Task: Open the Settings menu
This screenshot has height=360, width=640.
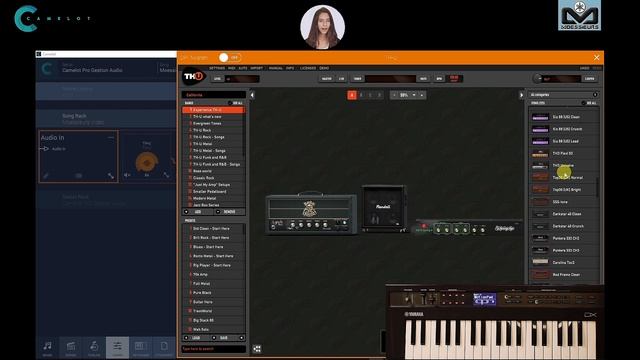Action: pos(217,68)
